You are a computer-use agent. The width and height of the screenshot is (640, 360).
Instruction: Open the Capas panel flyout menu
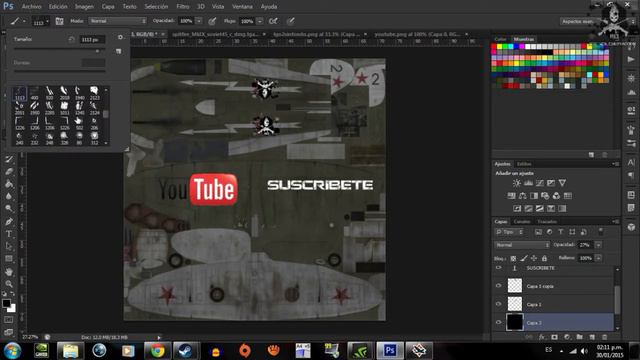coord(616,221)
